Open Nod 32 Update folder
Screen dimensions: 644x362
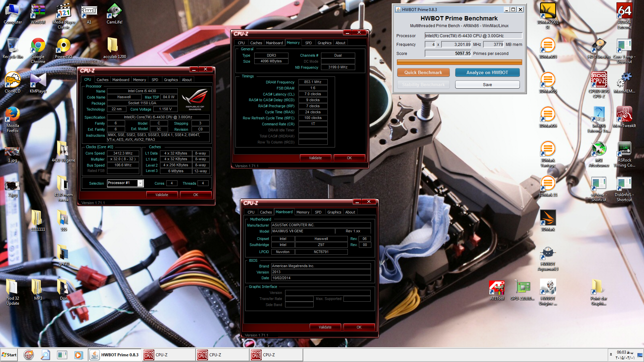pos(13,292)
